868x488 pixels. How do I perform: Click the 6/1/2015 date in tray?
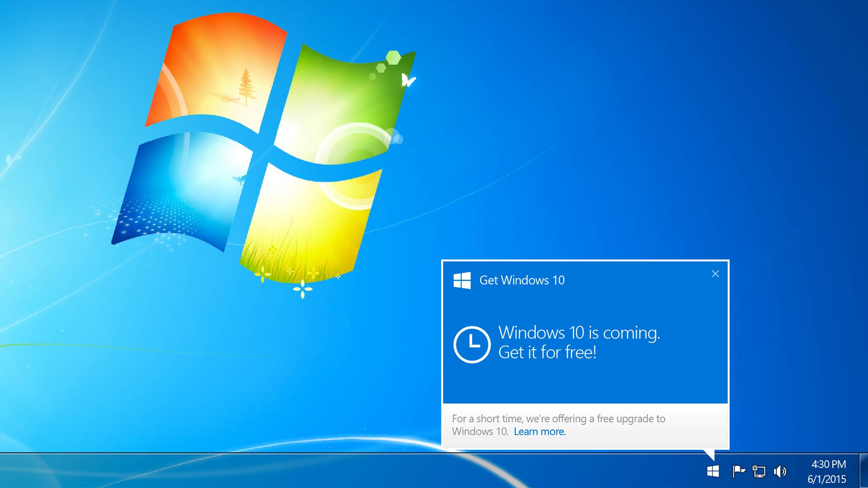pos(826,479)
